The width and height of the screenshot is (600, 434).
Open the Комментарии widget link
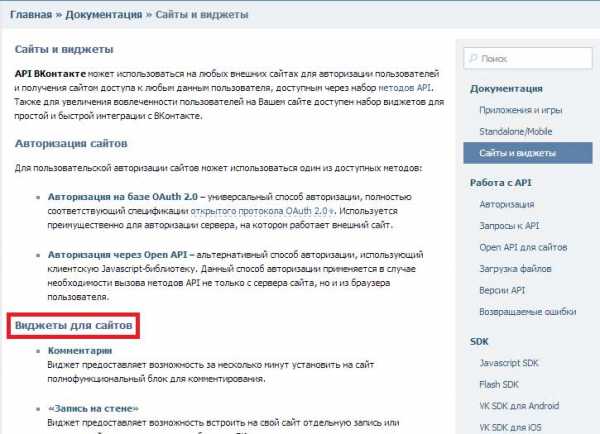(80, 351)
